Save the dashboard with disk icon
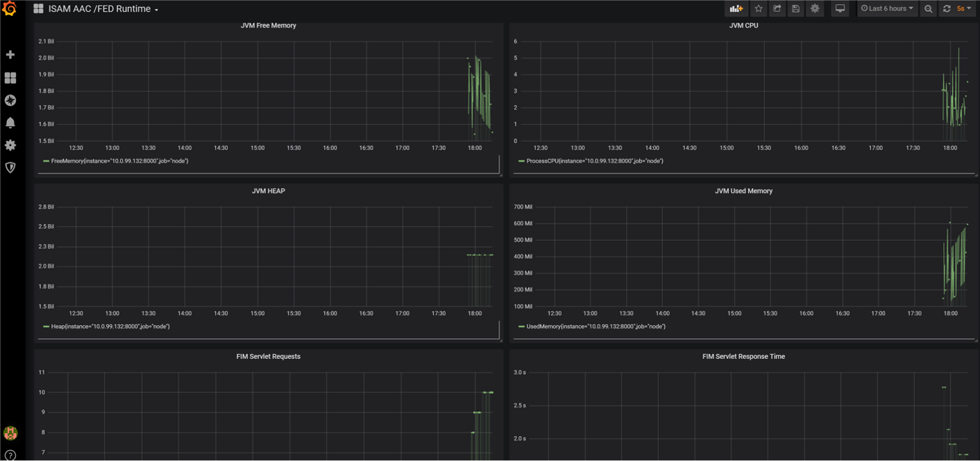Image resolution: width=980 pixels, height=461 pixels. click(x=796, y=8)
